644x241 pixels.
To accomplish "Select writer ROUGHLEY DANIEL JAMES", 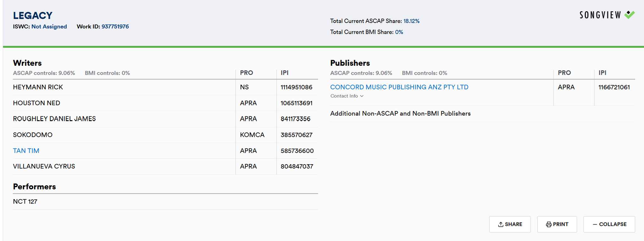I will point(54,119).
